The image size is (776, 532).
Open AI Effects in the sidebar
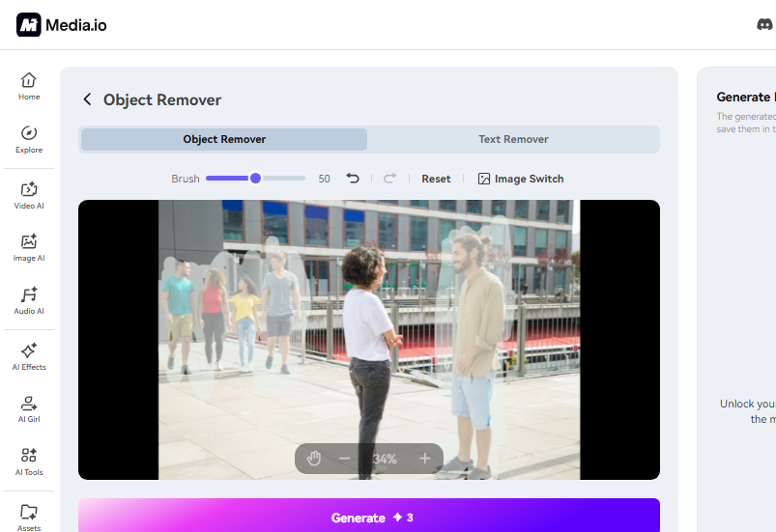click(x=29, y=356)
